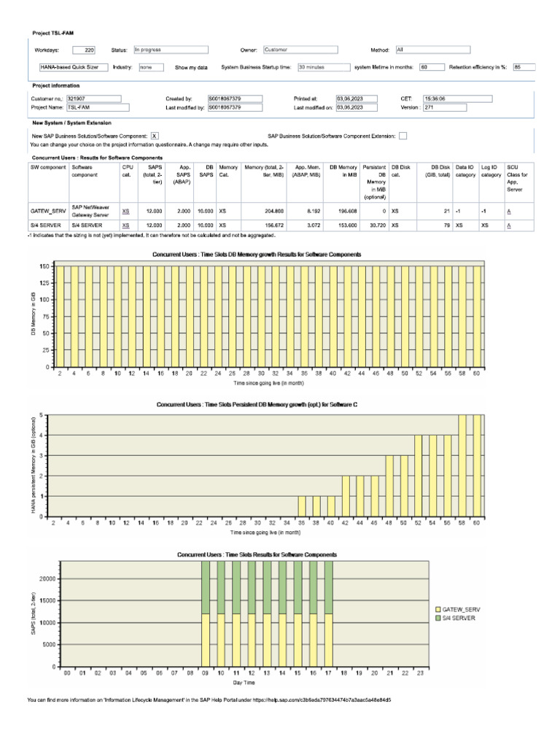Screen dimensions: 560x747
Task: Click the Persistent DB Memory value 30.720
Action: [378, 225]
